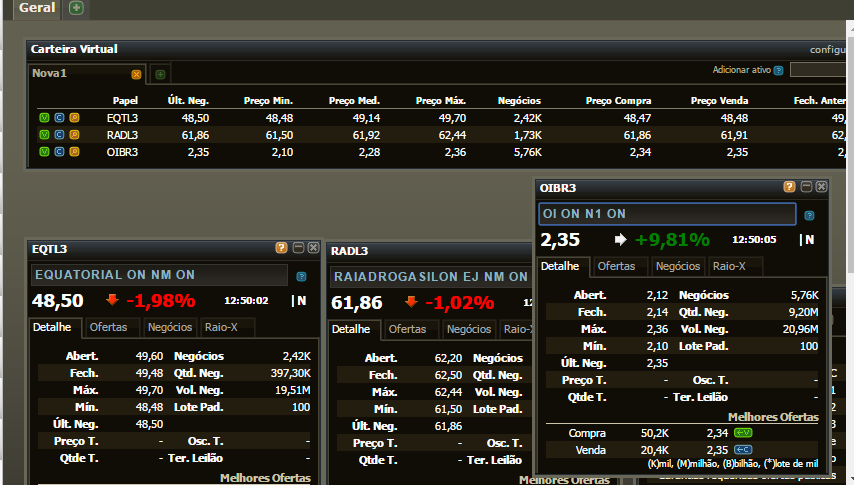Click the +9,81% change in OIBR3 window
The image size is (854, 485).
[x=672, y=239]
